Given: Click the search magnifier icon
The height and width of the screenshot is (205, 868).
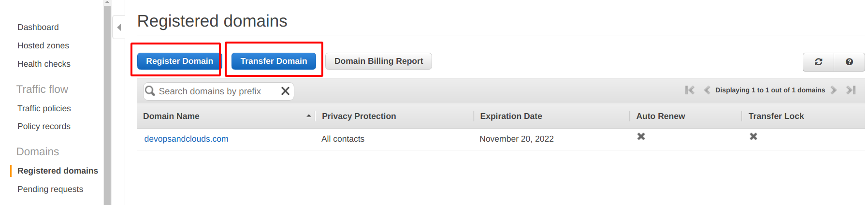Looking at the screenshot, I should 150,91.
